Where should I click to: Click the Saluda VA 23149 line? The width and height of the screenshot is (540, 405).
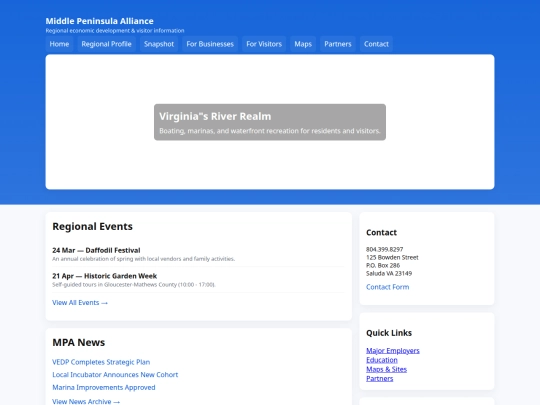coord(389,273)
